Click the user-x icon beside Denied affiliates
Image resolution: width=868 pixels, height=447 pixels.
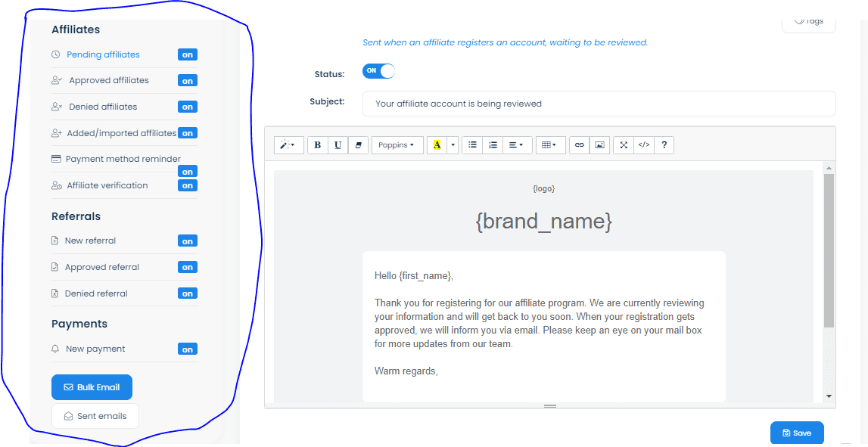point(56,106)
